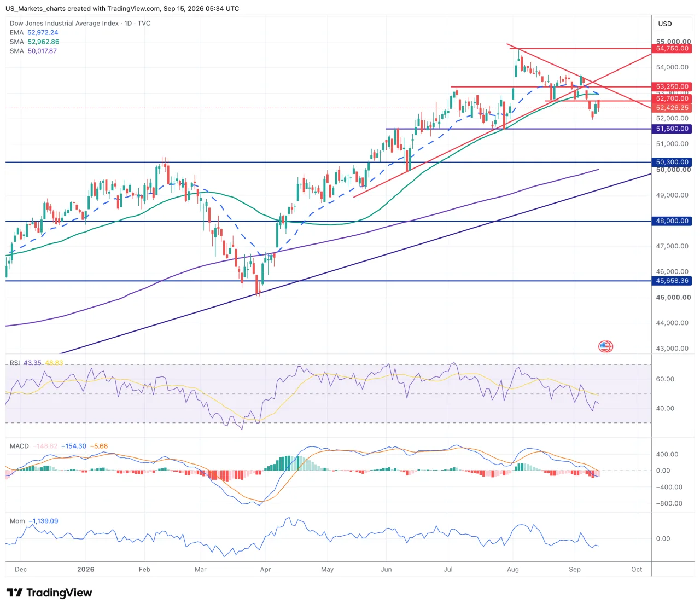Select the SMA 50,017.87 legend entry
700x609 pixels.
33,51
